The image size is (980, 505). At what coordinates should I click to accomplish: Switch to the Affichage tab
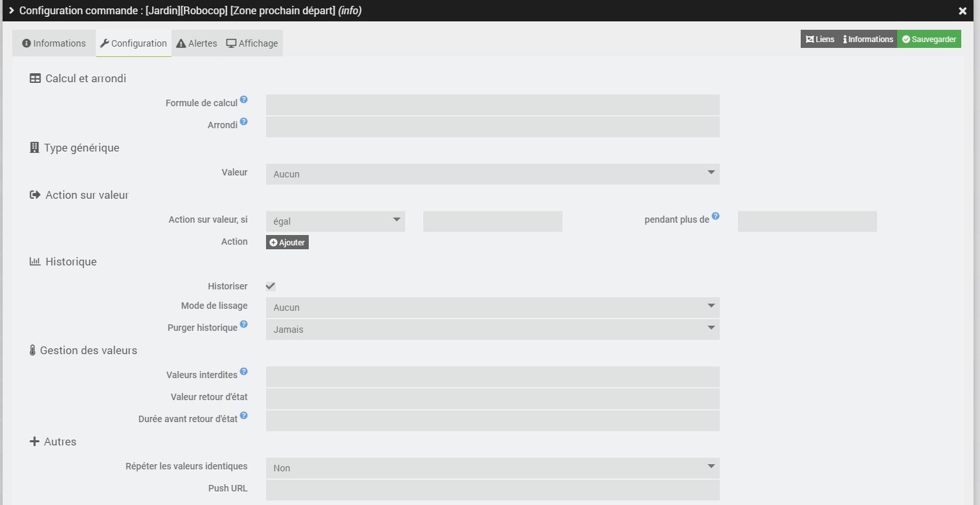[252, 43]
